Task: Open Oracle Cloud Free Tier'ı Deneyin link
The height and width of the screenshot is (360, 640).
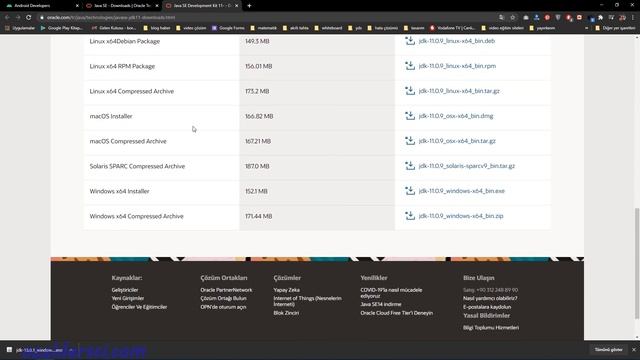Action: (397, 313)
